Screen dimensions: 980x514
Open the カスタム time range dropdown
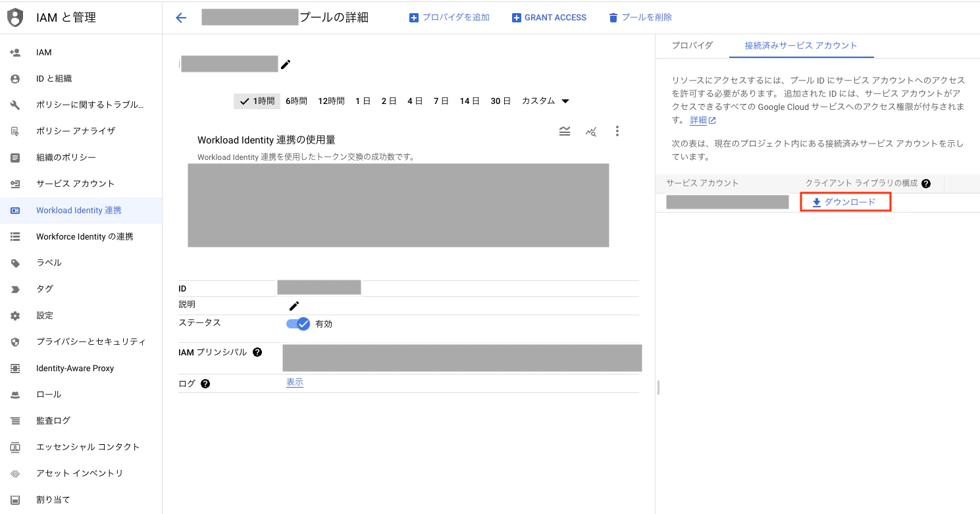(546, 101)
